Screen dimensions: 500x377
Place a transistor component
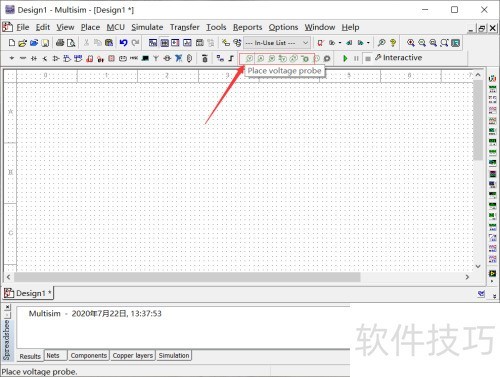pos(45,58)
